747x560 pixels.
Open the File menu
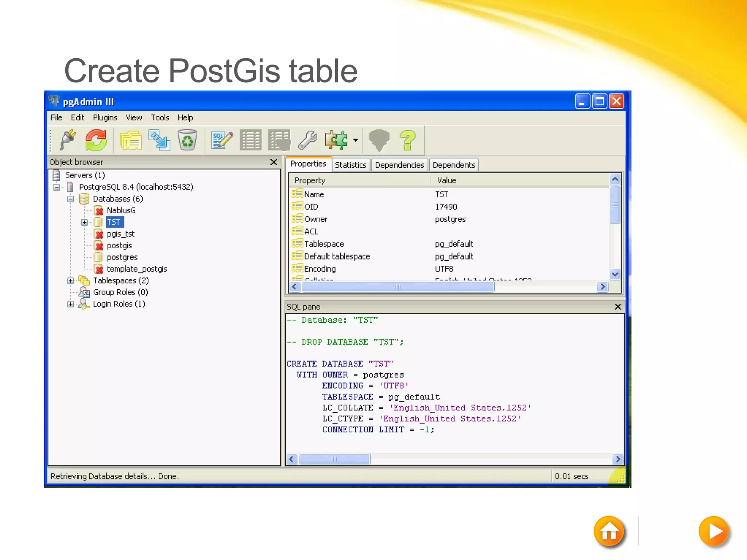click(56, 118)
